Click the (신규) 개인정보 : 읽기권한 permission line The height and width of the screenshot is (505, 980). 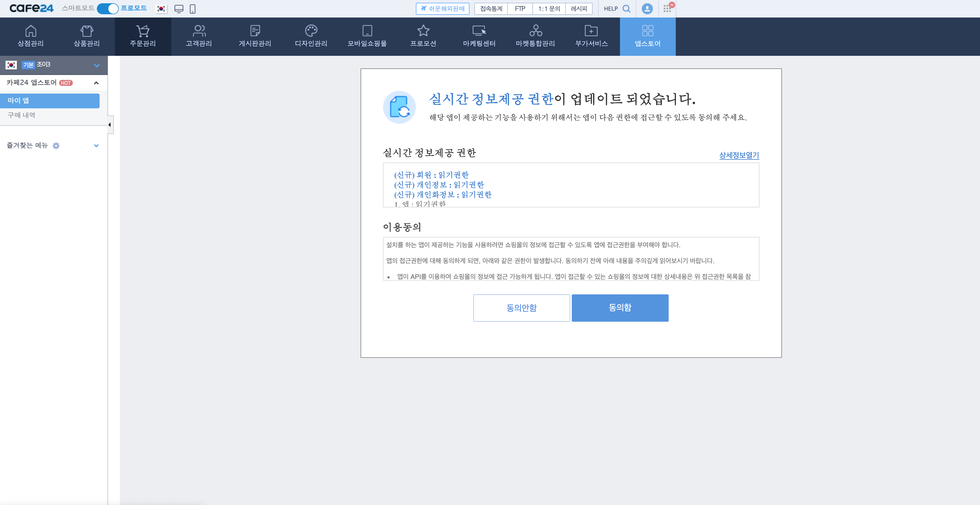click(x=439, y=185)
